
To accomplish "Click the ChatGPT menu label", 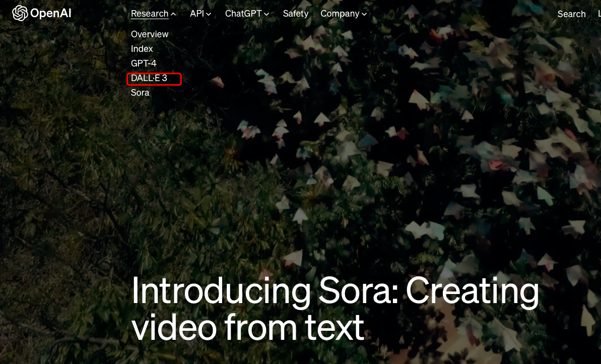I will [243, 14].
